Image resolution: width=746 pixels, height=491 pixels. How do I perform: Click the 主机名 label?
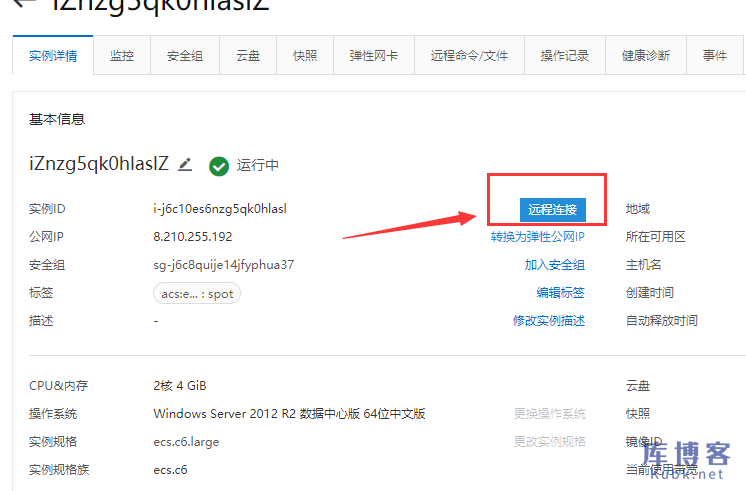[x=644, y=265]
